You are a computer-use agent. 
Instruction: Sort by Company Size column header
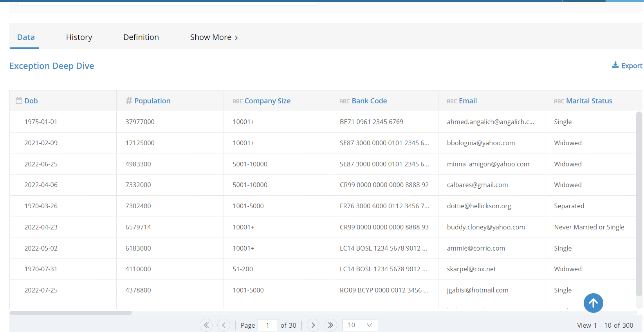[x=267, y=101]
